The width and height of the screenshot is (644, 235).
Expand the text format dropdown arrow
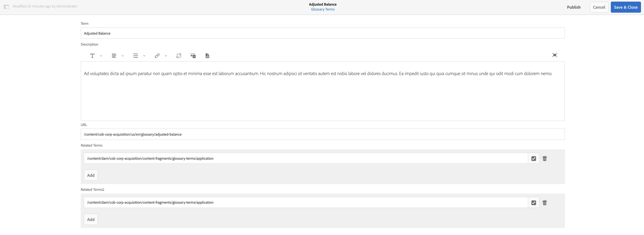[101, 56]
